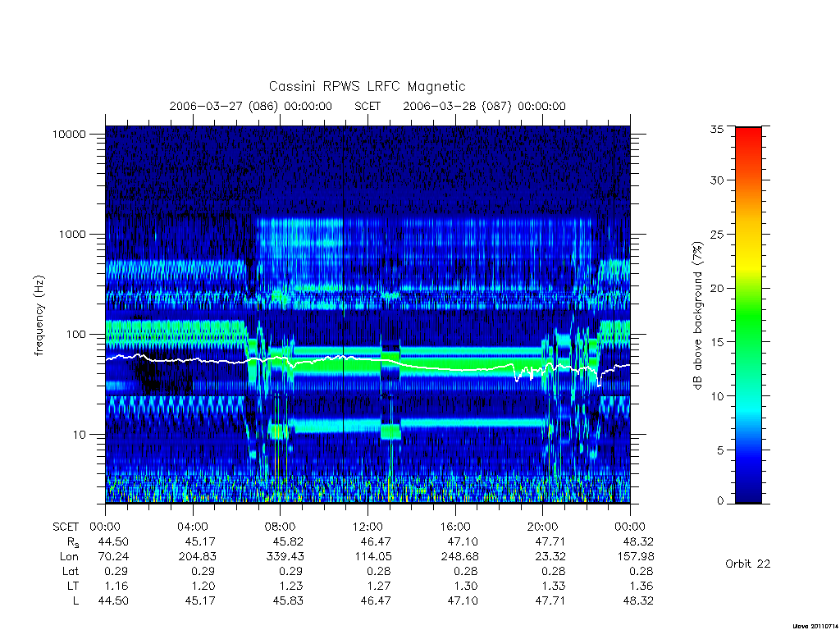The width and height of the screenshot is (840, 630).
Task: Select start timestamp '2006-03-27 (086) 00:00:00'
Action: [x=251, y=106]
